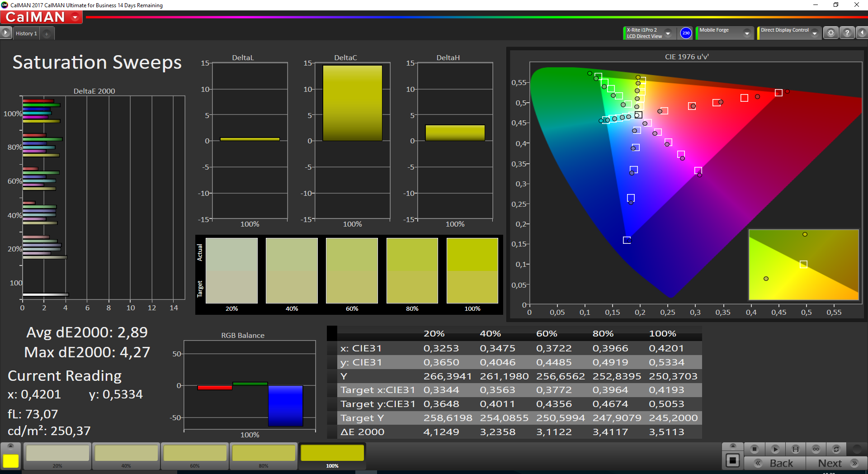Click the DeltaE 2000 chart title
Viewport: 868px width, 474px height.
pyautogui.click(x=94, y=91)
